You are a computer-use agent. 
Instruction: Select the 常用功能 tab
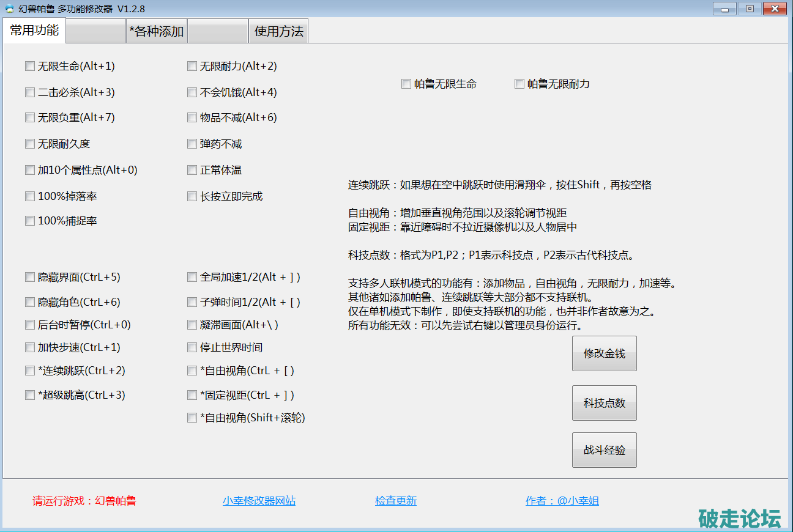coord(34,31)
